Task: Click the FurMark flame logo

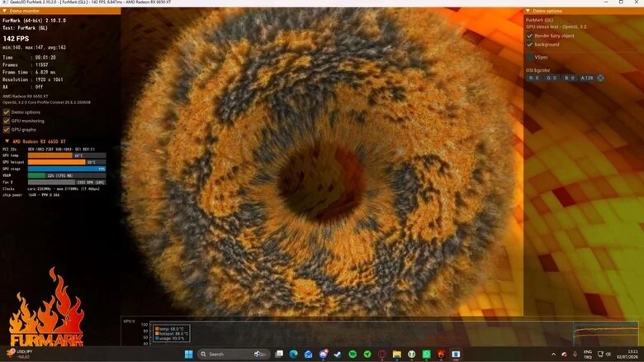Action: pos(46,307)
